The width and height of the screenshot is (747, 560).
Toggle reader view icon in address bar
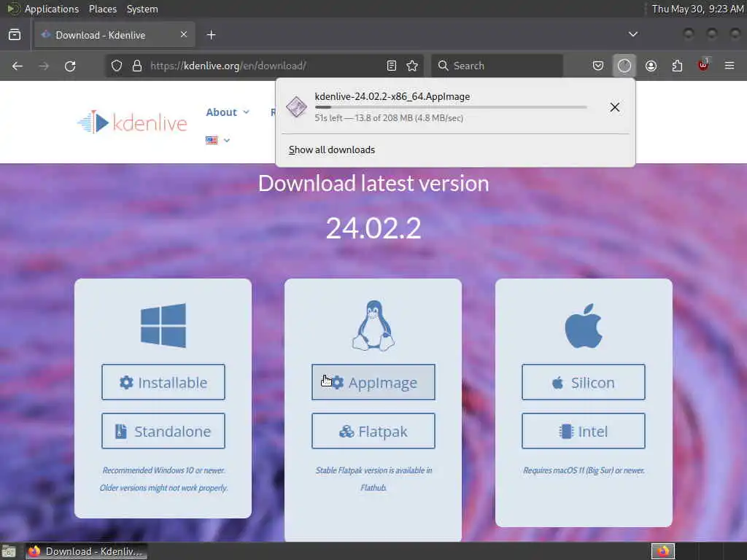point(392,66)
